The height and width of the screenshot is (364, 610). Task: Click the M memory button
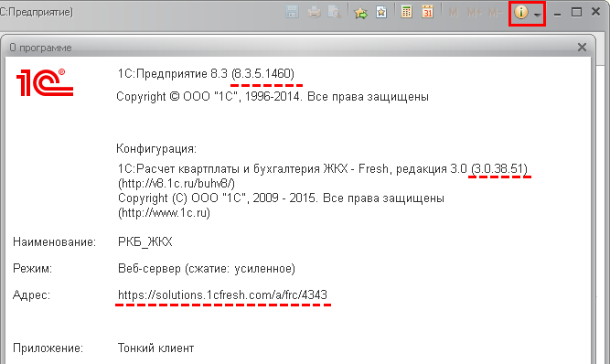tap(454, 13)
